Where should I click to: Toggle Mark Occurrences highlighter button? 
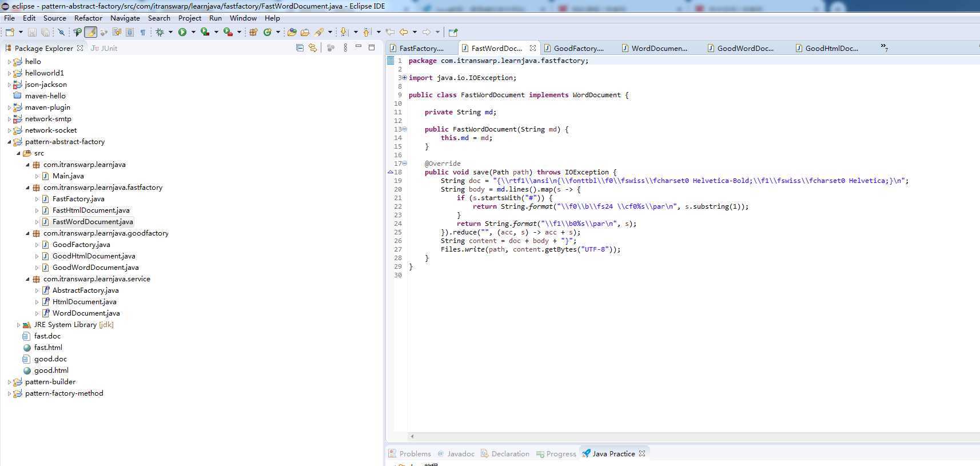point(90,32)
